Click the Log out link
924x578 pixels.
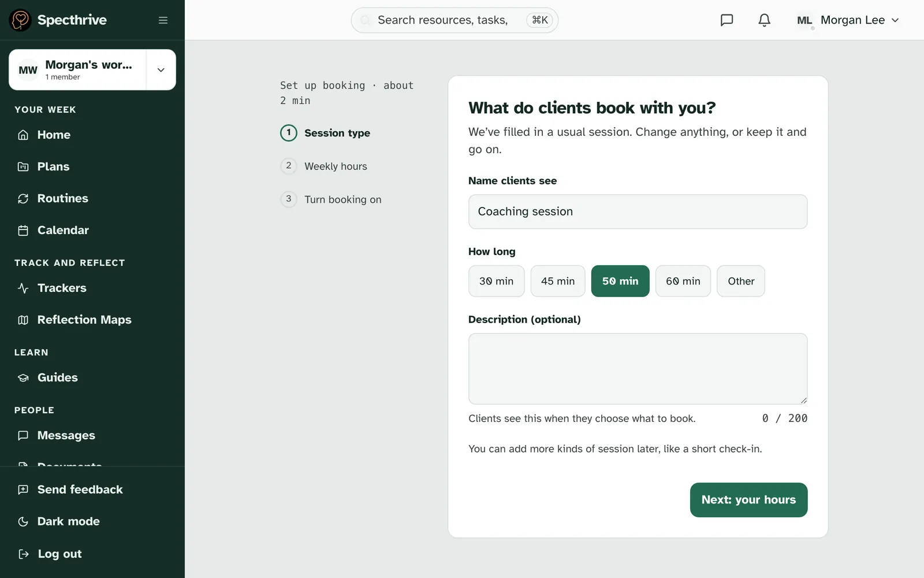(x=92, y=554)
